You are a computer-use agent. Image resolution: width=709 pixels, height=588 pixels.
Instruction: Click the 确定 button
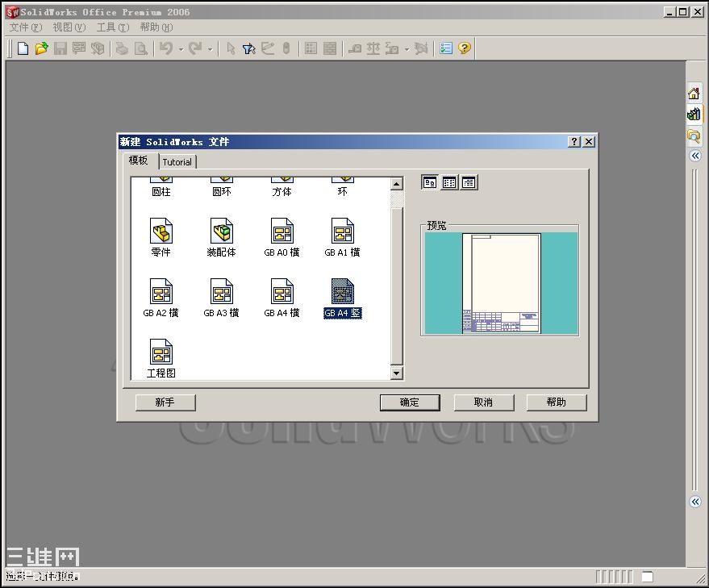point(410,402)
